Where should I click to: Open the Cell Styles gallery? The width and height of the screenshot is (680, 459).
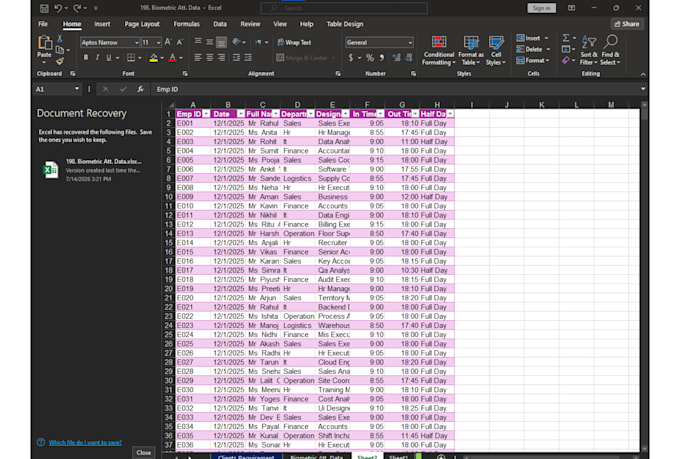(x=496, y=51)
